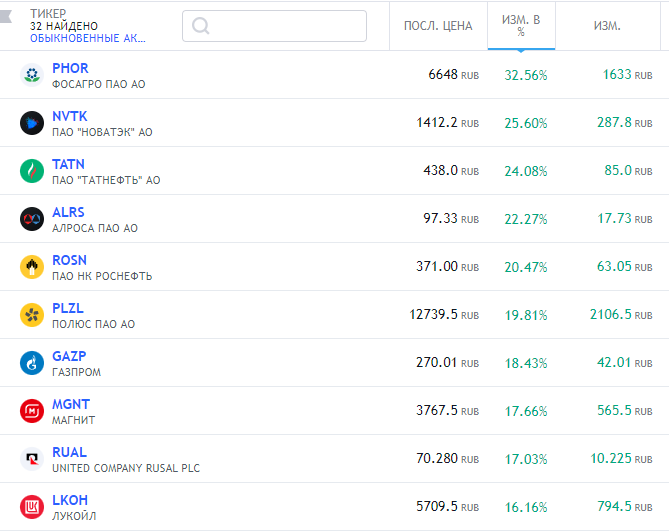Image resolution: width=669 pixels, height=531 pixels.
Task: Click LKOH change value 16.16%
Action: point(526,507)
